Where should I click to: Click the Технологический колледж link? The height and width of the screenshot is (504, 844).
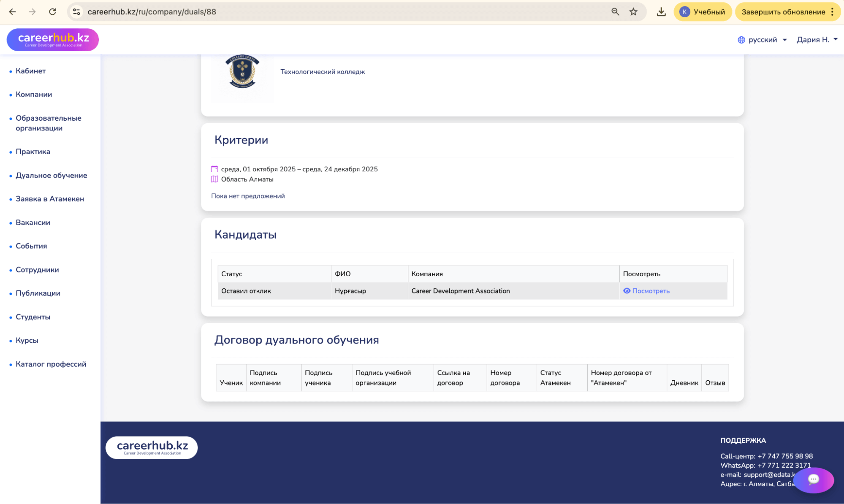[x=323, y=72]
